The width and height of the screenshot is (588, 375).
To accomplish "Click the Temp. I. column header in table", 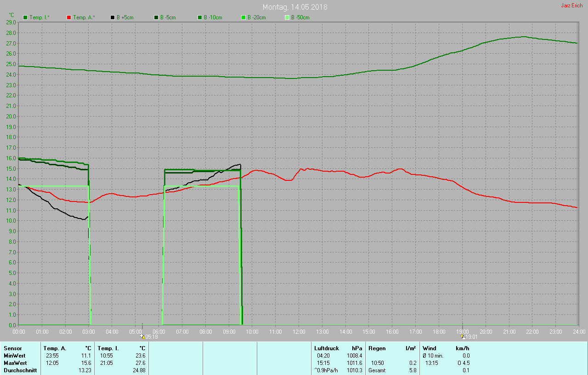I will [x=108, y=348].
